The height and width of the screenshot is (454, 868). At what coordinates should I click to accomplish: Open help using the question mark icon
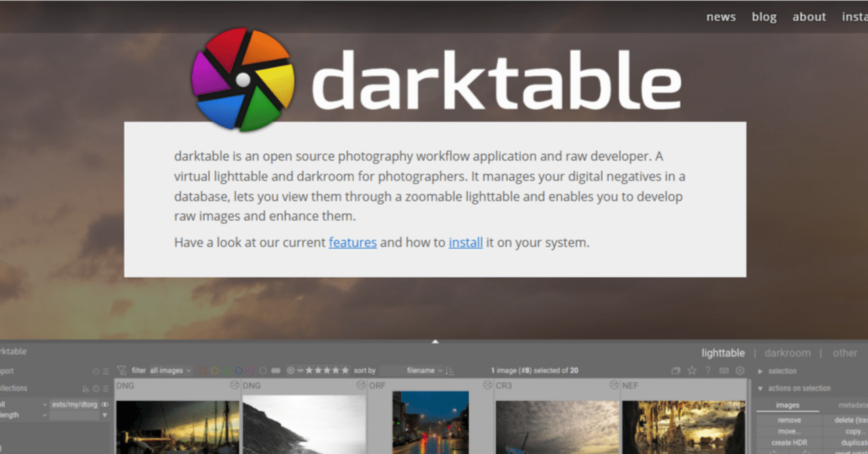click(708, 371)
